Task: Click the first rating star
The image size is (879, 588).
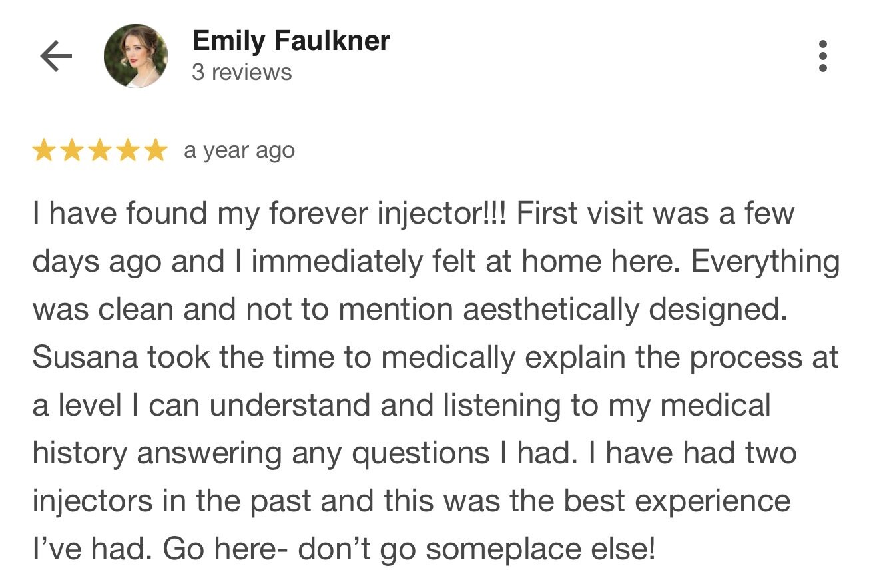Action: pyautogui.click(x=44, y=151)
